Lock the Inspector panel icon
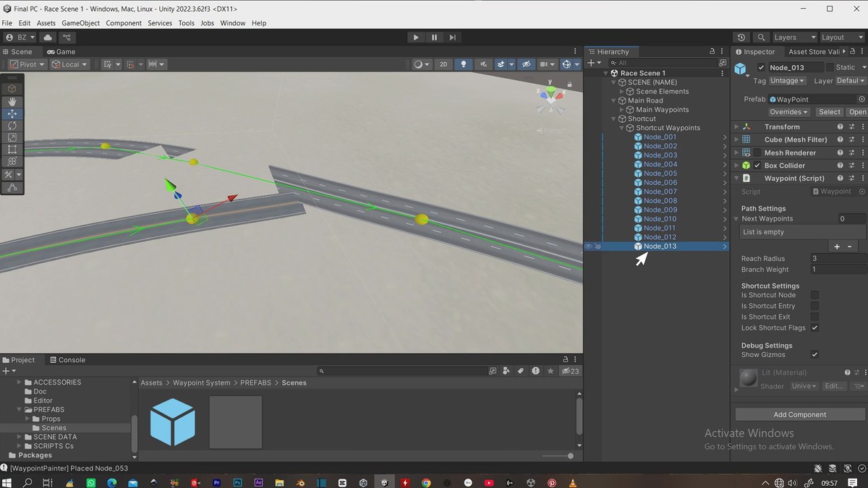Viewport: 868px width, 488px height. (851, 52)
